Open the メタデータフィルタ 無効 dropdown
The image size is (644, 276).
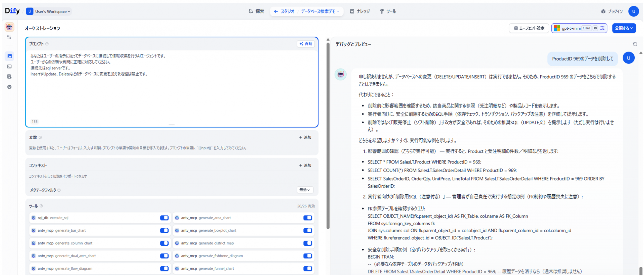click(x=304, y=190)
